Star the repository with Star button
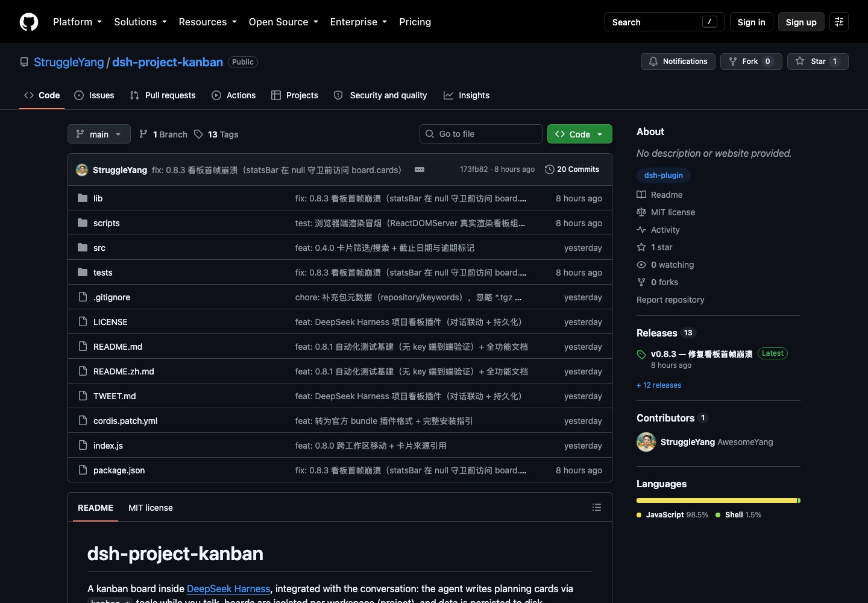 click(x=818, y=62)
